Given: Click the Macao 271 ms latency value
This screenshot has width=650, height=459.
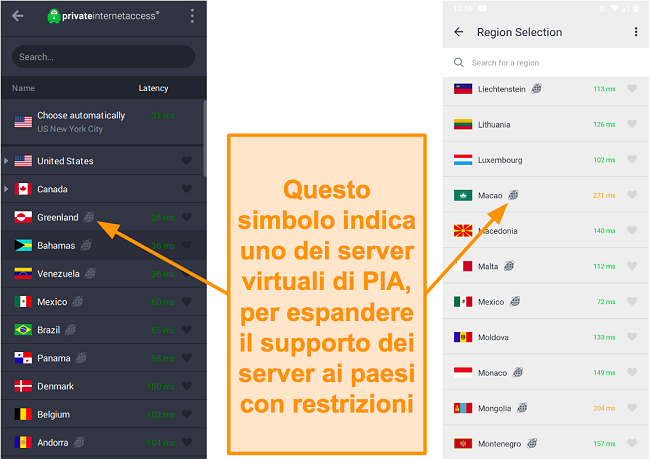Looking at the screenshot, I should coord(604,195).
